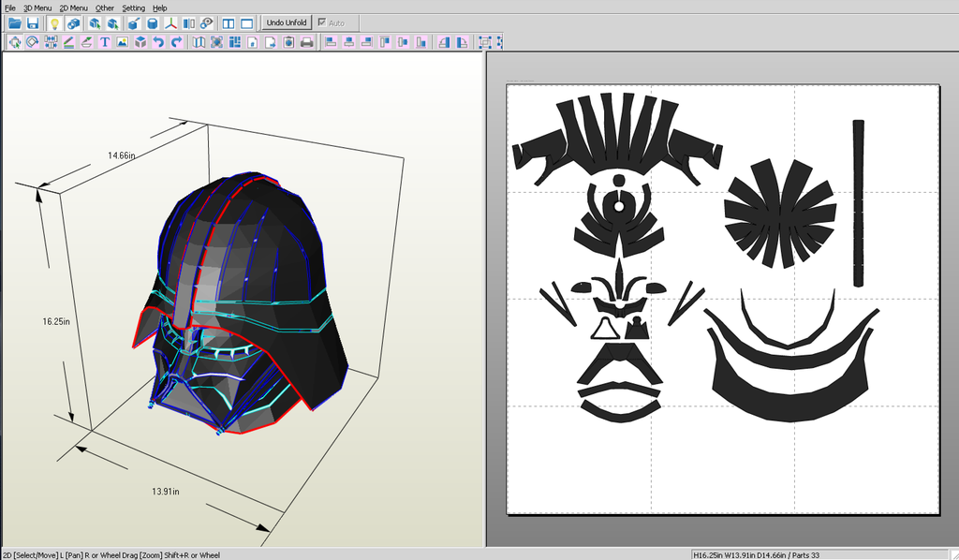Image resolution: width=959 pixels, height=560 pixels.
Task: Redo the last edit
Action: point(176,41)
